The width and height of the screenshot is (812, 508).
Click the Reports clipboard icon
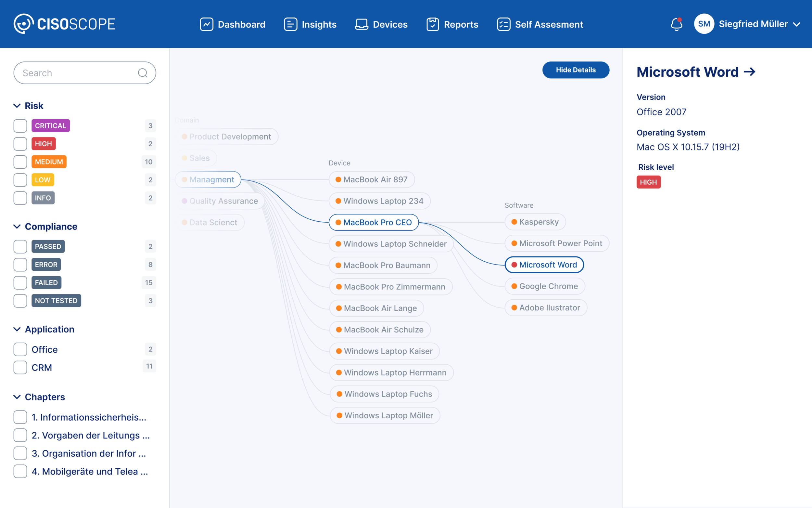[x=432, y=24]
